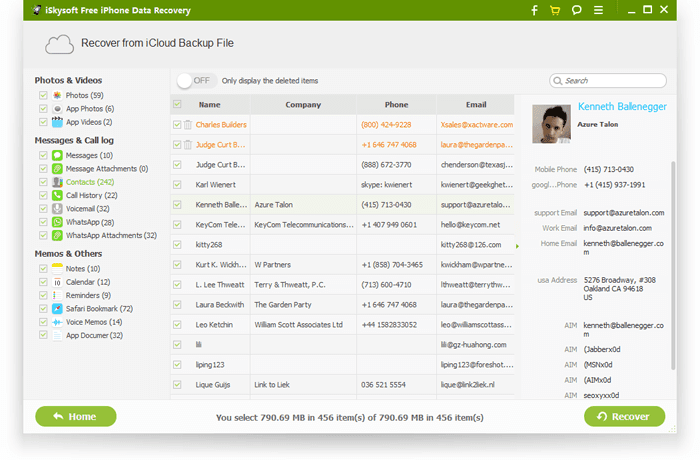The width and height of the screenshot is (700, 460).
Task: Sort by the Company column header
Action: point(303,105)
